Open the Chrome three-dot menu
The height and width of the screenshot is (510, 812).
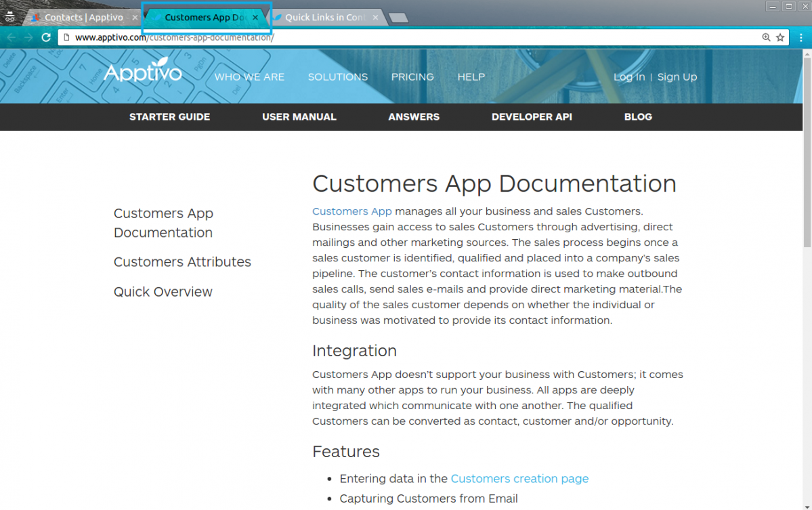pos(800,37)
